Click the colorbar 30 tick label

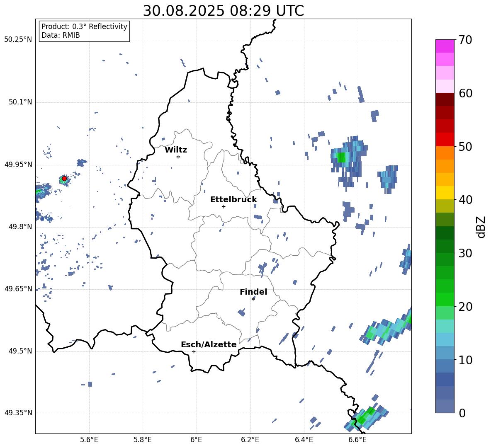pyautogui.click(x=465, y=253)
